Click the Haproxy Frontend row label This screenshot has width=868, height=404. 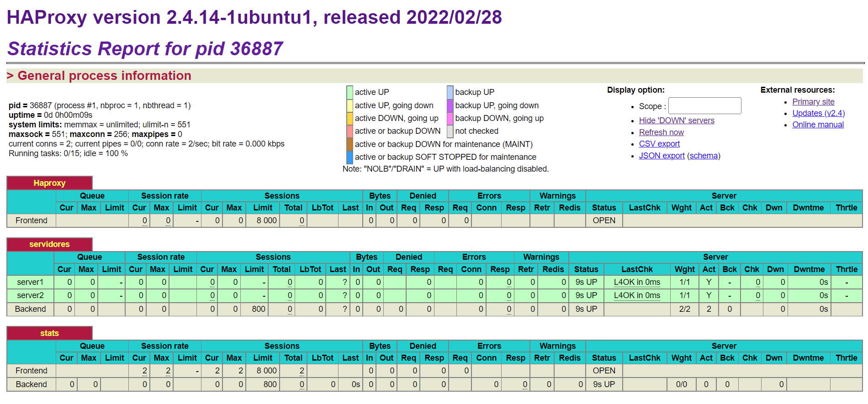[x=31, y=220]
